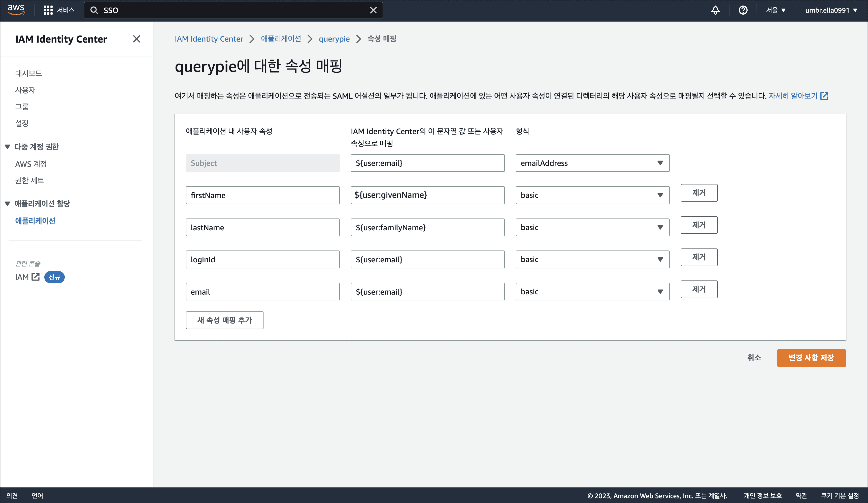Click the 신규 badge next to IAM

click(x=54, y=277)
